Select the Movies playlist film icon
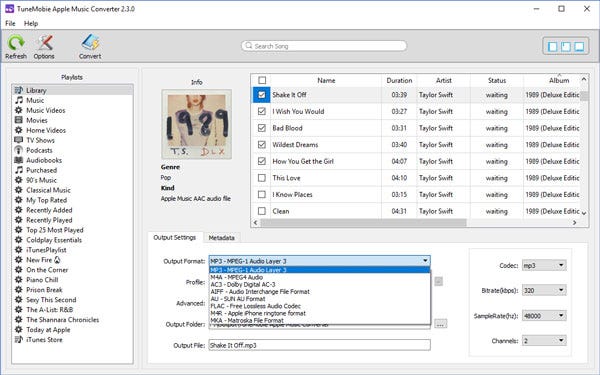This screenshot has width=600, height=375. (x=18, y=120)
